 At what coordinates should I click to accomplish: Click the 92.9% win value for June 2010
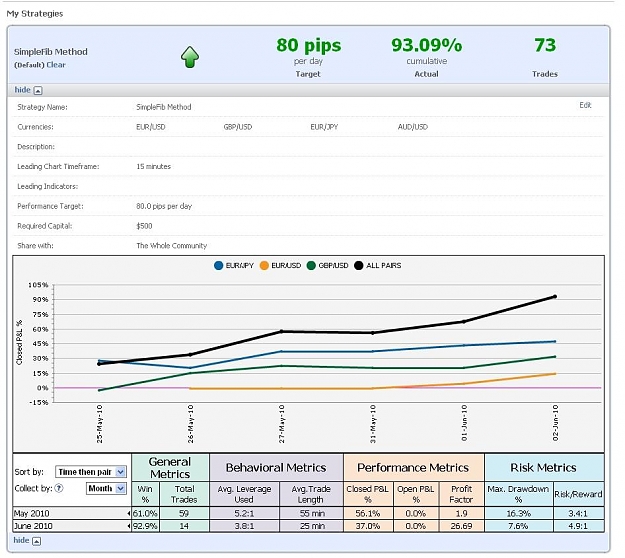coord(145,526)
